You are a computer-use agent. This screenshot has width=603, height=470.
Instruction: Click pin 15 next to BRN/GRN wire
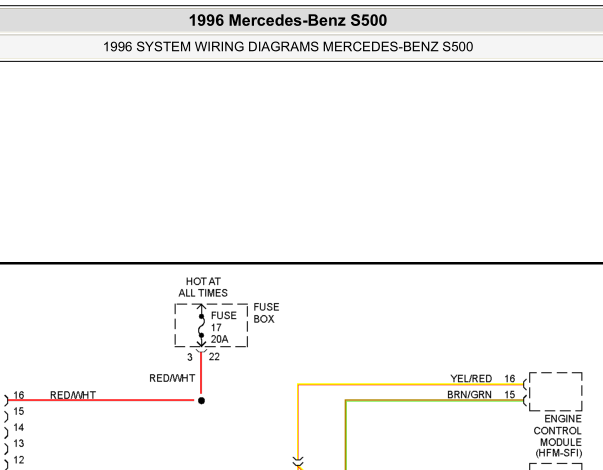pos(510,395)
